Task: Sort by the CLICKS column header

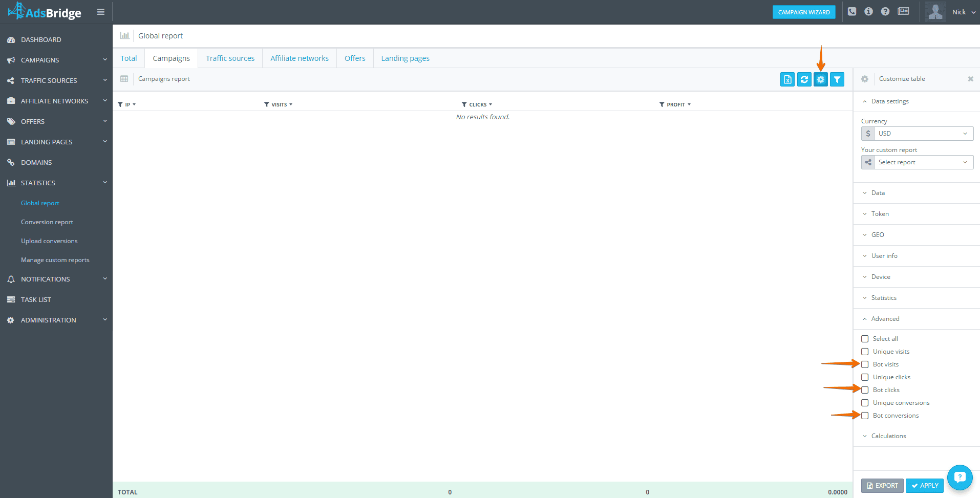Action: click(477, 104)
